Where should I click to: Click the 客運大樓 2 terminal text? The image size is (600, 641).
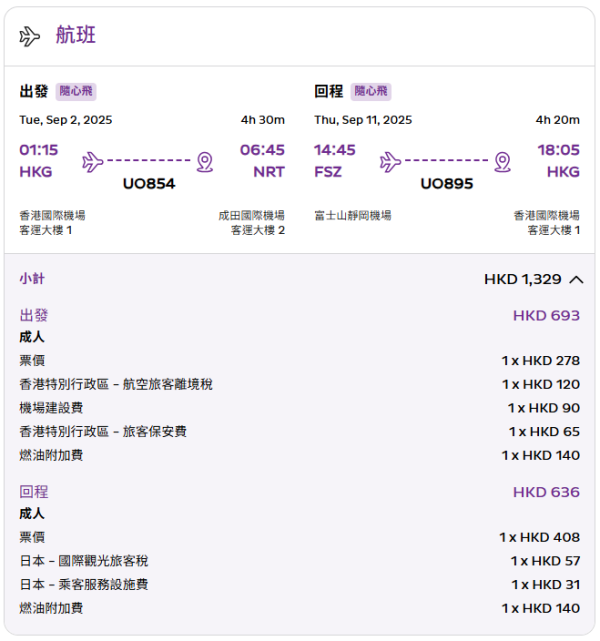tap(258, 230)
